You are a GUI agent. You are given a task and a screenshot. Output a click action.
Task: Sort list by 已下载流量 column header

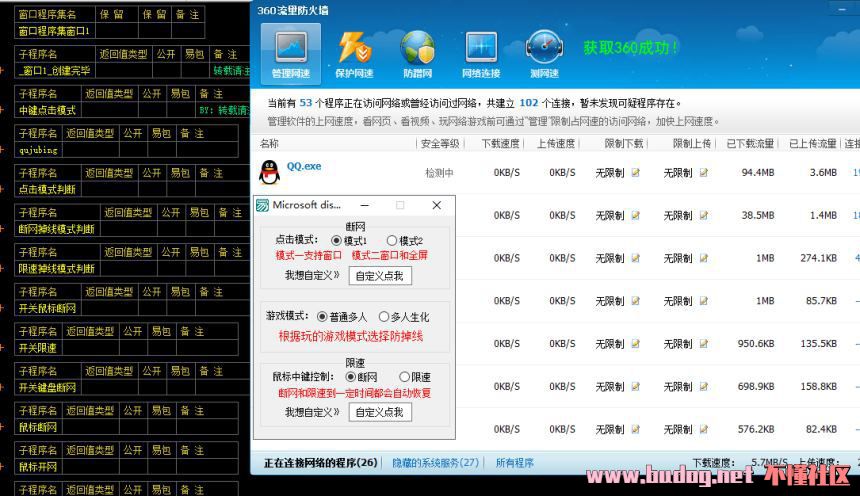tap(750, 144)
